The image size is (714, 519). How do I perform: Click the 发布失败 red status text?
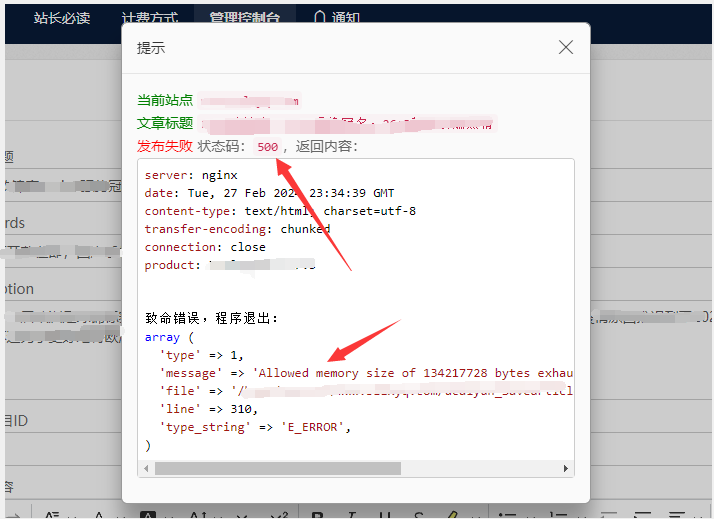164,147
